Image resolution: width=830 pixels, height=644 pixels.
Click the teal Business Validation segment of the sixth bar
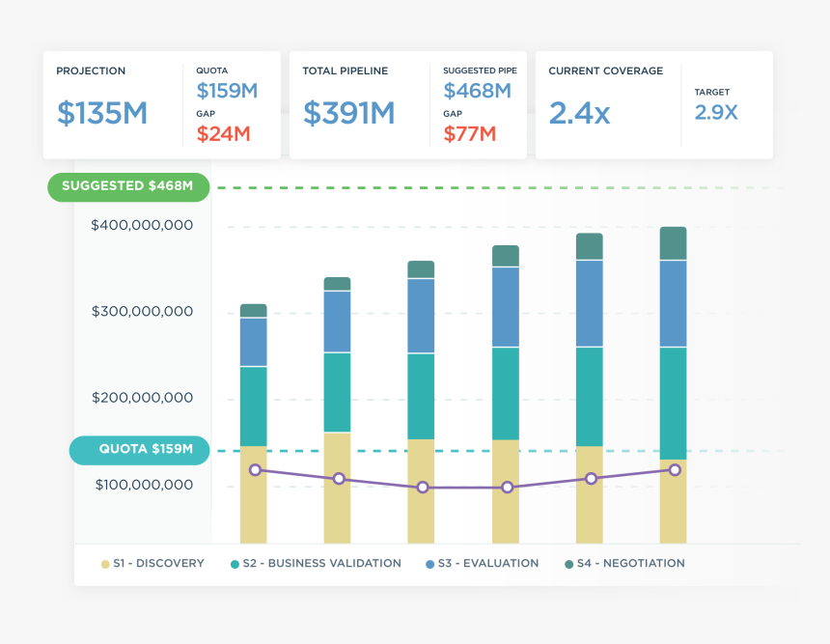click(x=673, y=404)
